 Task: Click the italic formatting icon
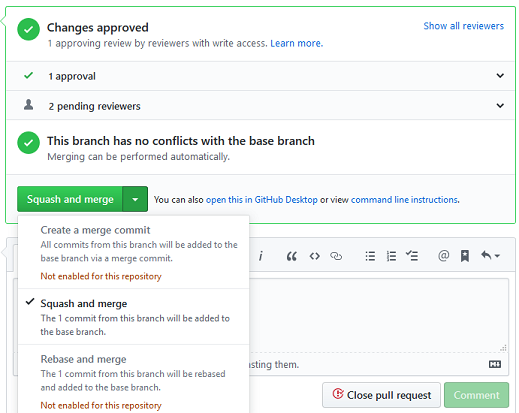coord(261,256)
